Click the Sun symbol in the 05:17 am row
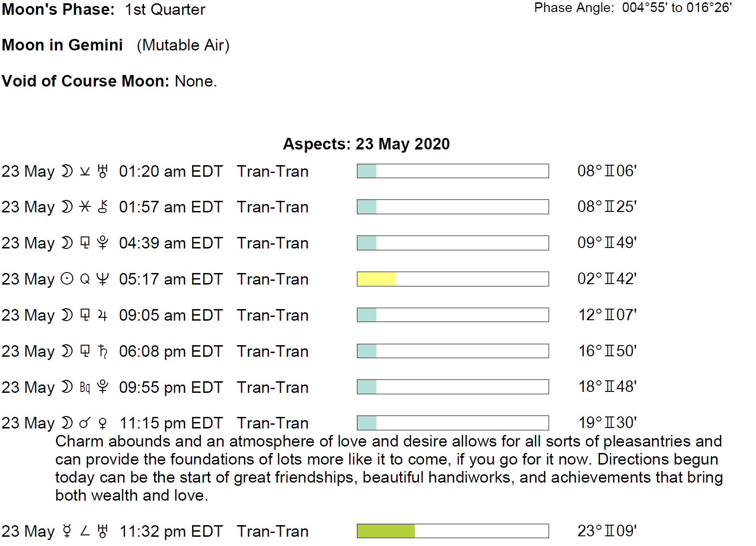Screen dimensions: 756x546 click(67, 279)
